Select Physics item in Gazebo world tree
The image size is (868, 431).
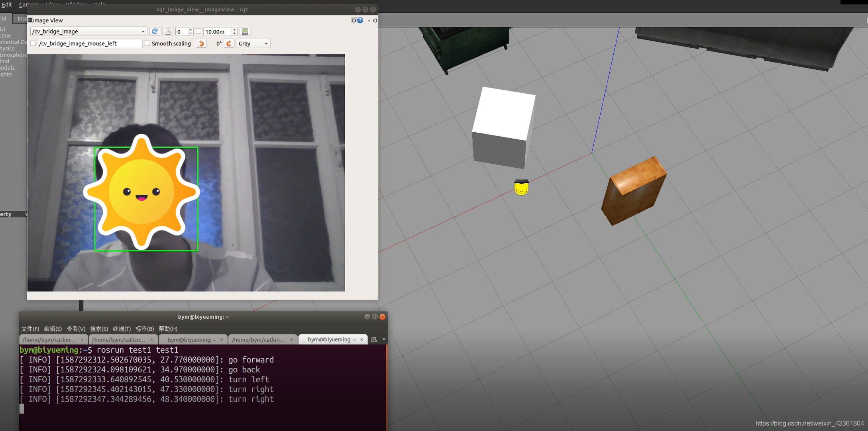pyautogui.click(x=7, y=49)
